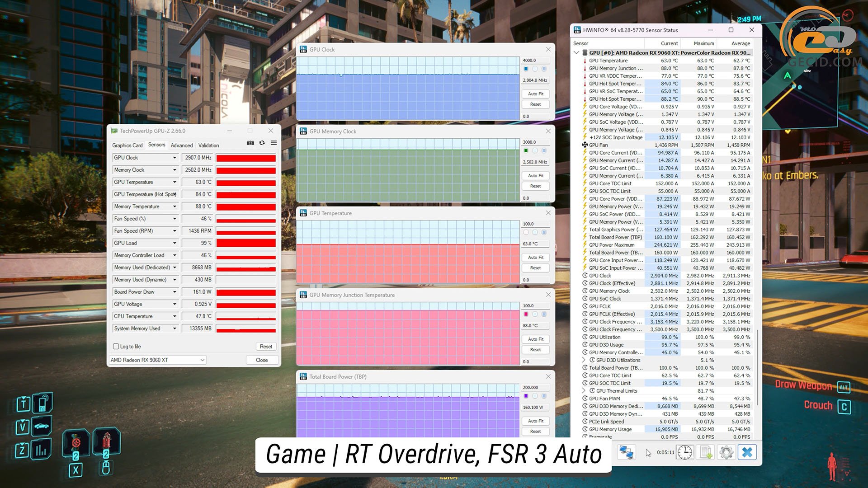Viewport: 868px width, 488px height.
Task: Open the Memory Clock sensor dropdown in GPU-Z
Action: 175,170
